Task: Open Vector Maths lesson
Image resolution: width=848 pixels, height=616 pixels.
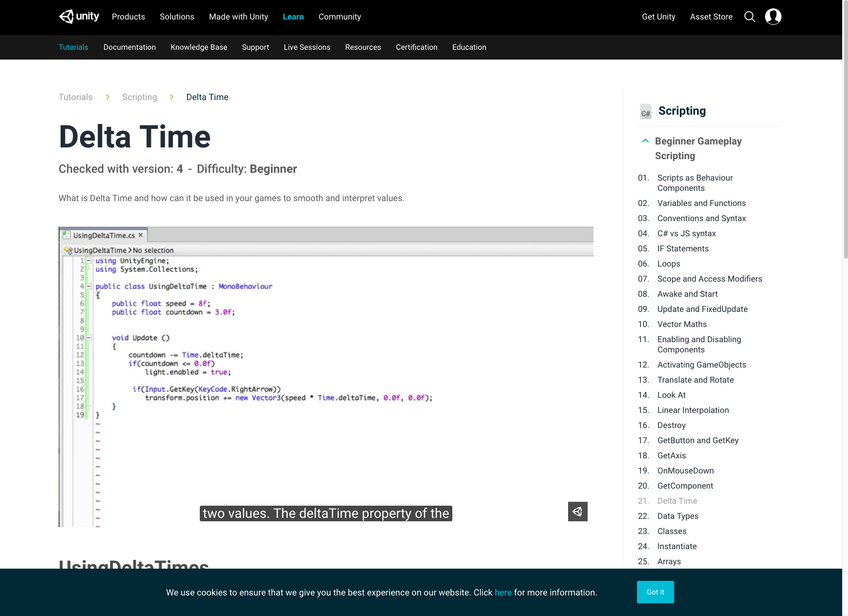Action: click(x=682, y=324)
